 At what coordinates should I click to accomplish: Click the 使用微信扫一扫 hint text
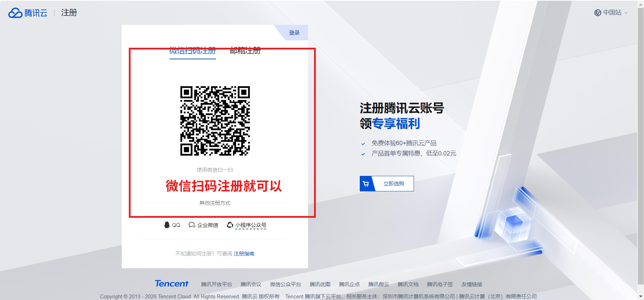coord(215,170)
